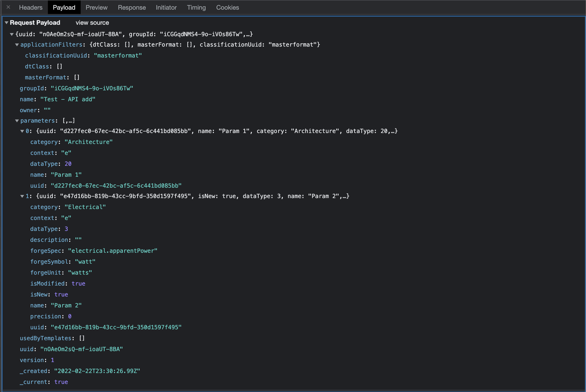This screenshot has width=586, height=392.
Task: Click the name "Test – API add" row
Action: click(x=58, y=99)
